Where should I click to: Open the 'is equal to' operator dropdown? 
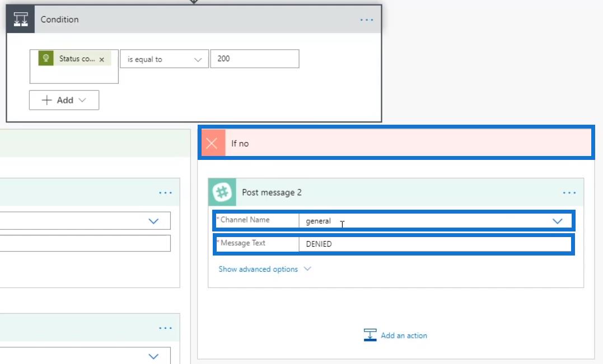(164, 59)
